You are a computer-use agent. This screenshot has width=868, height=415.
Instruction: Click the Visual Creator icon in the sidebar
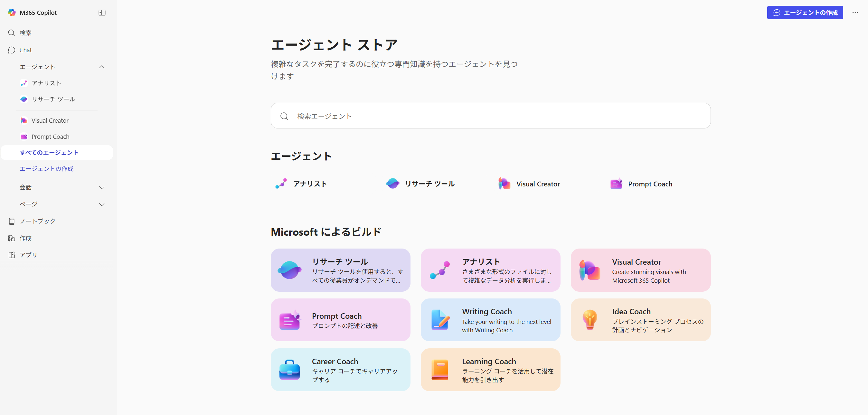[x=24, y=120]
